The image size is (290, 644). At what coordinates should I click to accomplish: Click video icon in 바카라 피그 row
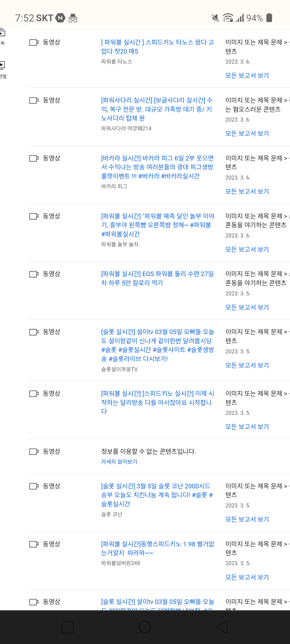coord(34,158)
